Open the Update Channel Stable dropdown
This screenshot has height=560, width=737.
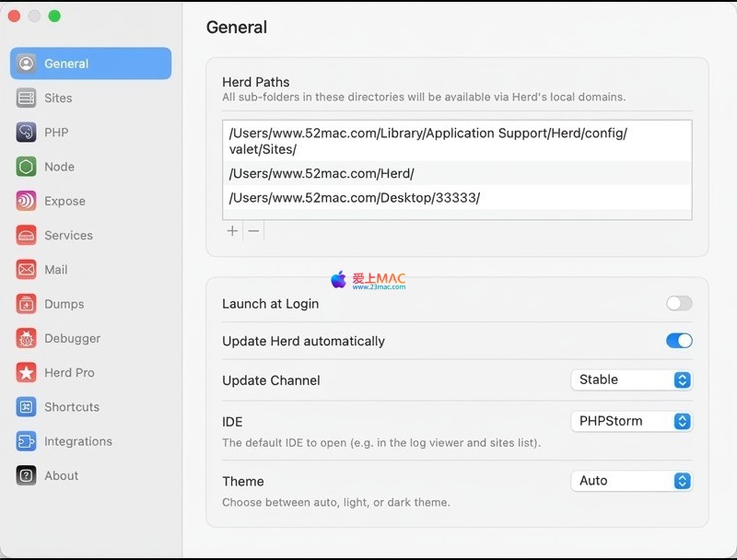tap(631, 379)
